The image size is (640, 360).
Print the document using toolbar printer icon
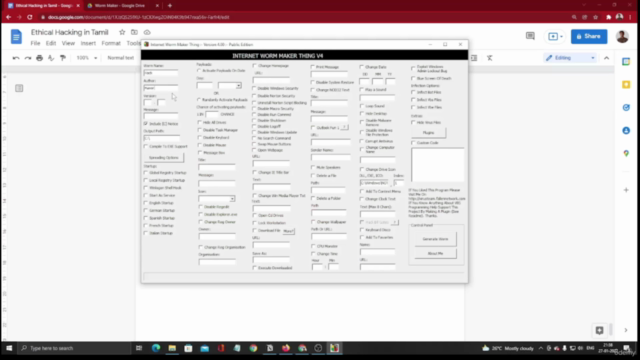pyautogui.click(x=40, y=58)
